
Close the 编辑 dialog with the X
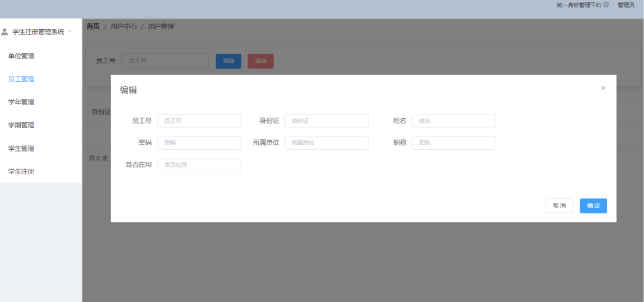tap(603, 88)
